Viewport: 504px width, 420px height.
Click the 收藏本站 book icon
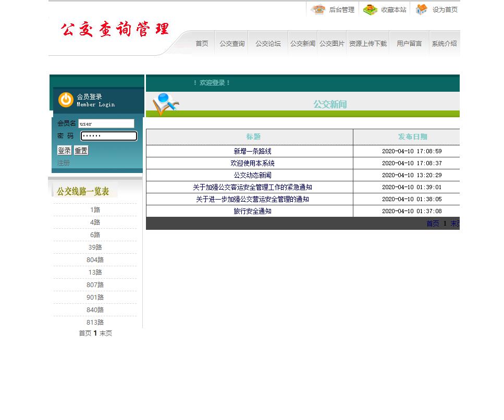click(x=370, y=9)
